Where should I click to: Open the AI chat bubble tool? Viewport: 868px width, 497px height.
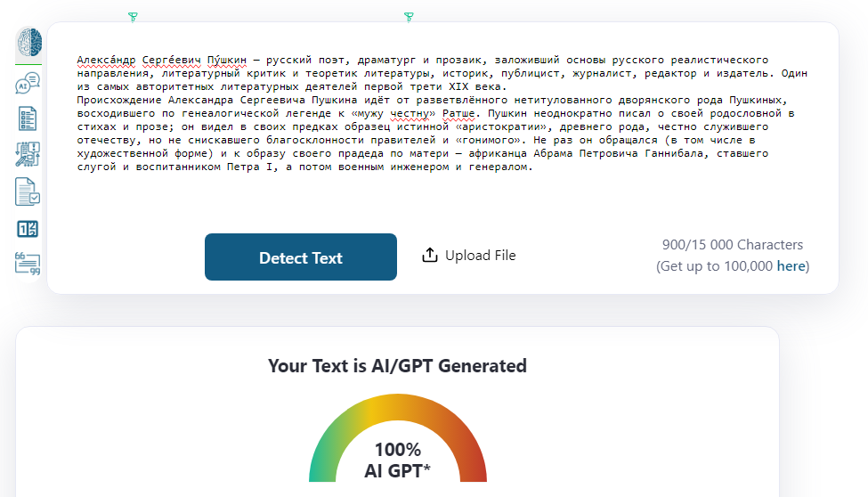[x=28, y=83]
